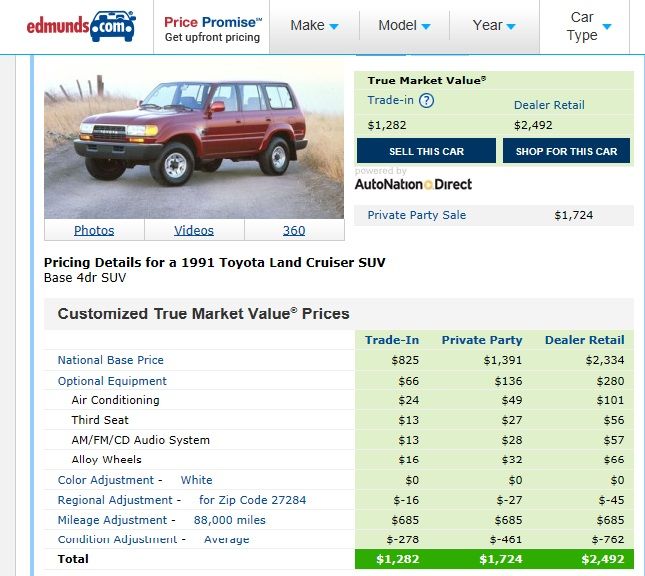Expand the Car Type dropdown

588,26
